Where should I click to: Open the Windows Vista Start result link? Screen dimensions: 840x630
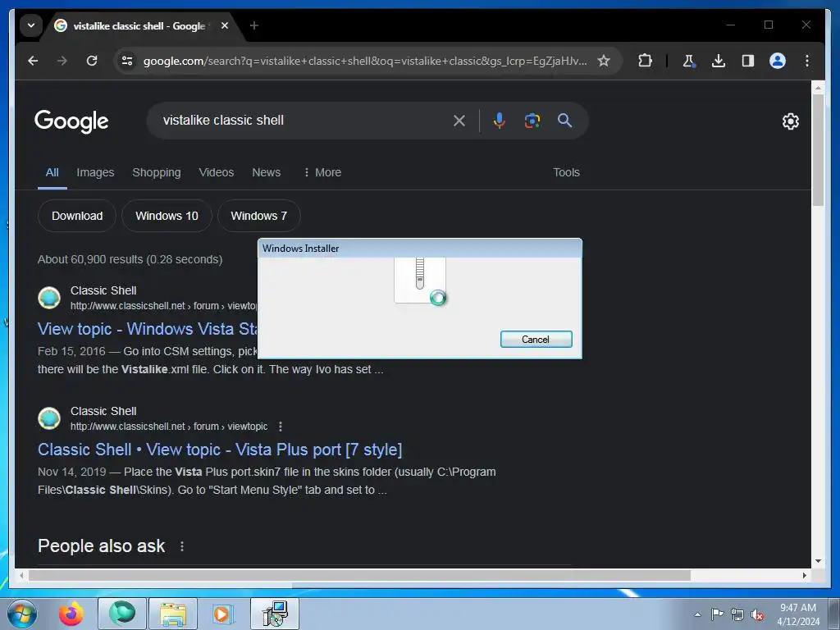tap(148, 329)
